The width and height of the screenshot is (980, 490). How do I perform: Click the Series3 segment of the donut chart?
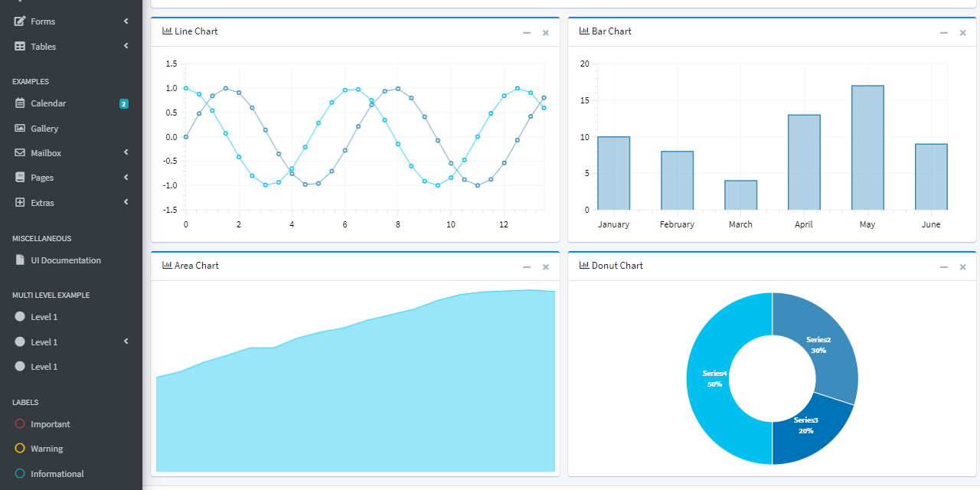coord(806,425)
